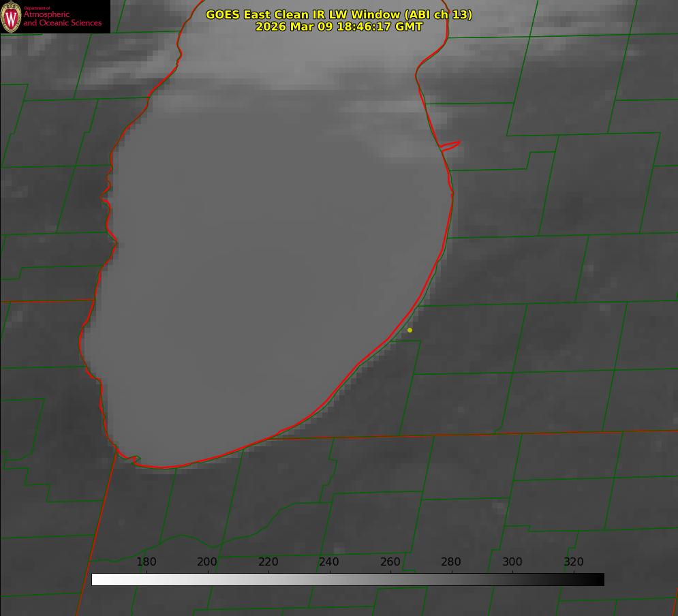The width and height of the screenshot is (678, 616).
Task: Click the 240 colorbar tick label
Action: (329, 562)
